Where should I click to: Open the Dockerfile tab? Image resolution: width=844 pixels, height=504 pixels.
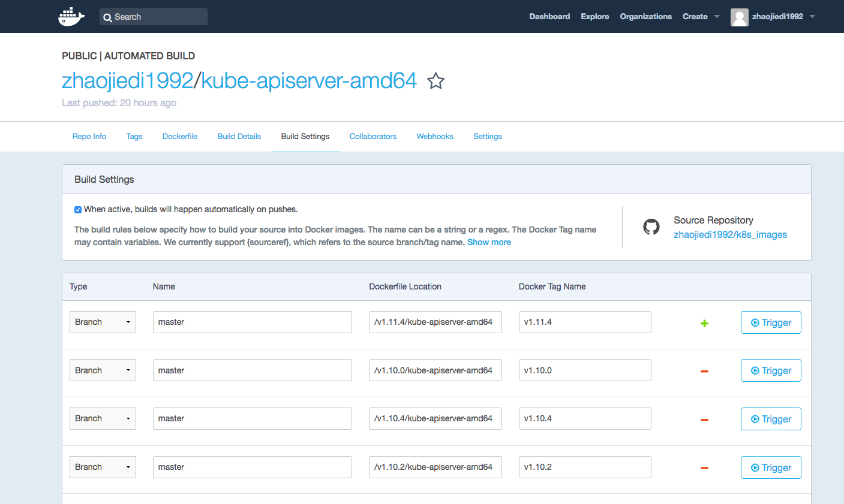(x=180, y=137)
